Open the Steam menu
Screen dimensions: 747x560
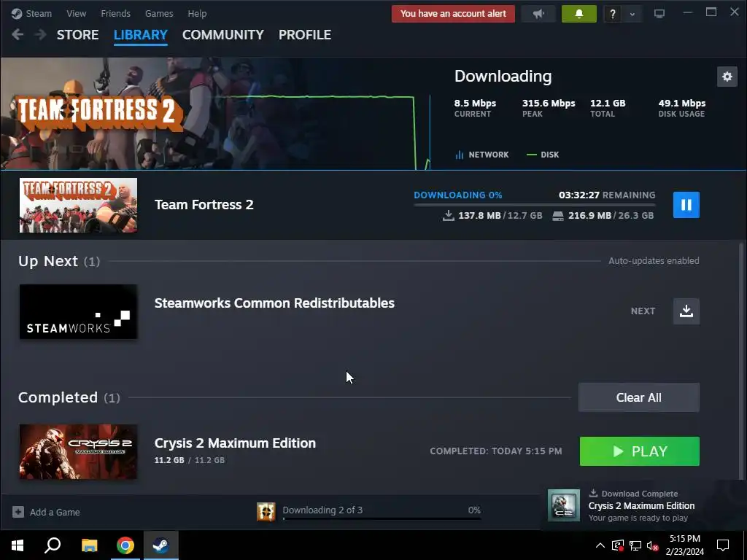[31, 13]
